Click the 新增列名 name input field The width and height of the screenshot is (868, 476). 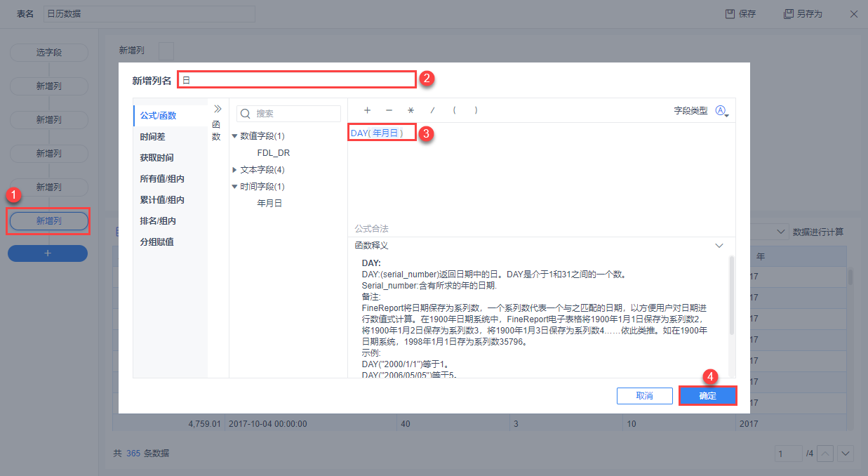(x=297, y=80)
